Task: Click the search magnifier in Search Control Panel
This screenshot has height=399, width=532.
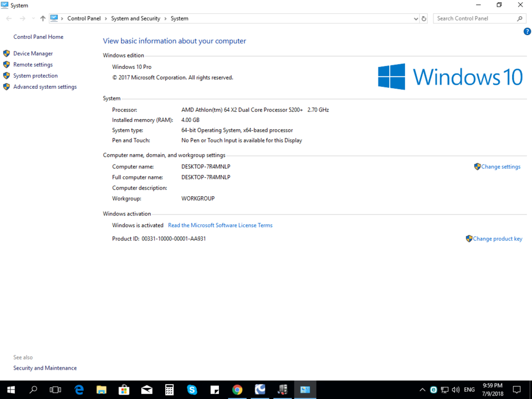Action: click(519, 19)
